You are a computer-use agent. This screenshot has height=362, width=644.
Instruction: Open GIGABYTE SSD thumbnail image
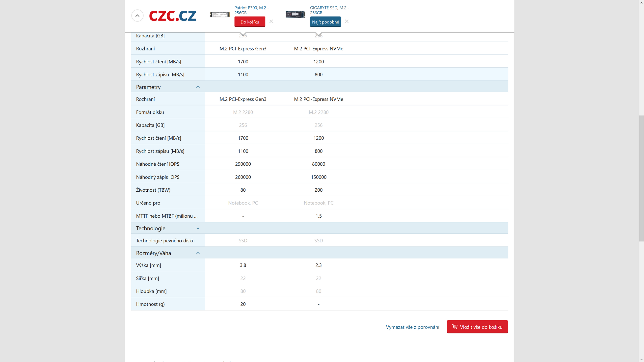295,15
